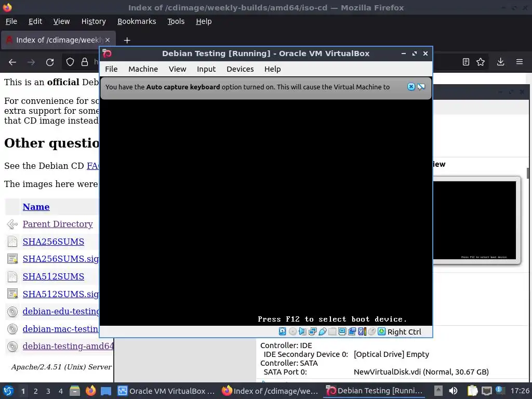Open the Help menu in VM window

(272, 69)
